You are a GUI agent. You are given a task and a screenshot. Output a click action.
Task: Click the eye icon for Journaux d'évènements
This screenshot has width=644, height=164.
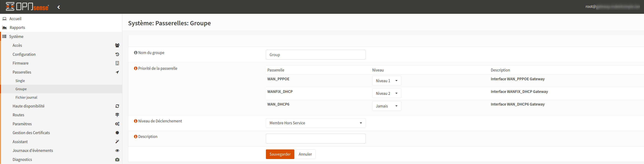tap(117, 151)
